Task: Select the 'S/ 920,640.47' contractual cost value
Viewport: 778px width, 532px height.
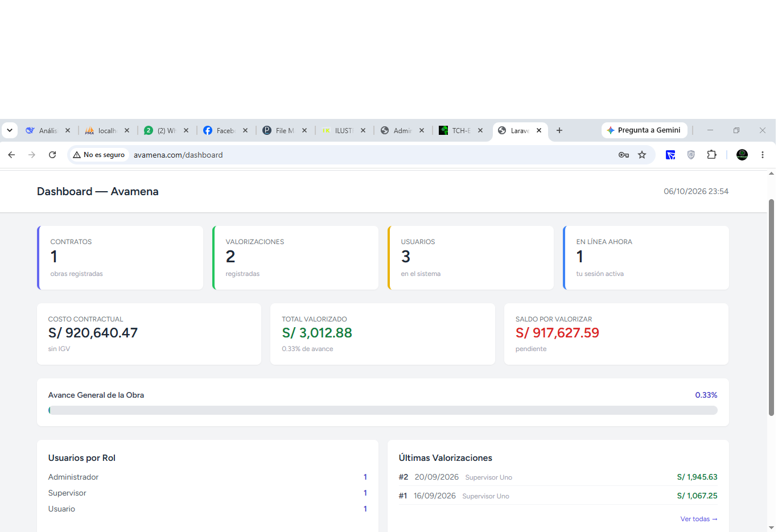Action: click(x=93, y=333)
